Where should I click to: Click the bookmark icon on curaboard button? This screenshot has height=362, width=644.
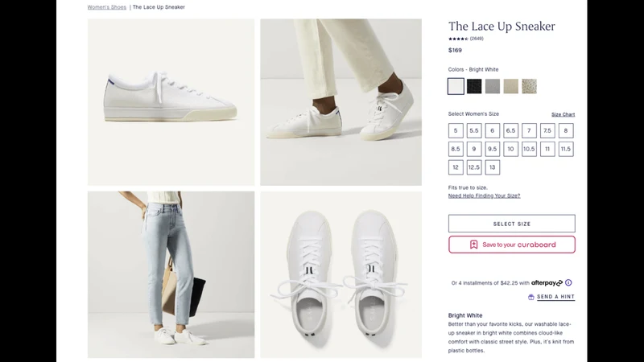click(473, 245)
